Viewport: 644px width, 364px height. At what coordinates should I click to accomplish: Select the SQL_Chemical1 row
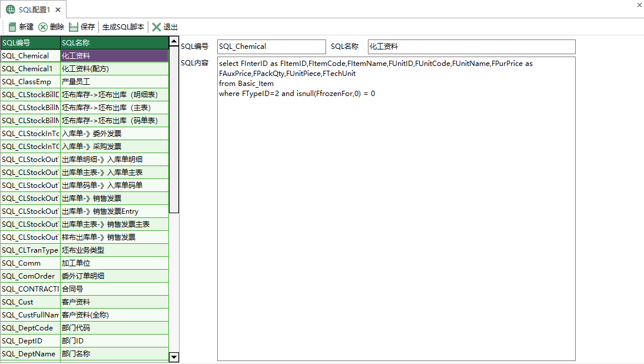31,68
